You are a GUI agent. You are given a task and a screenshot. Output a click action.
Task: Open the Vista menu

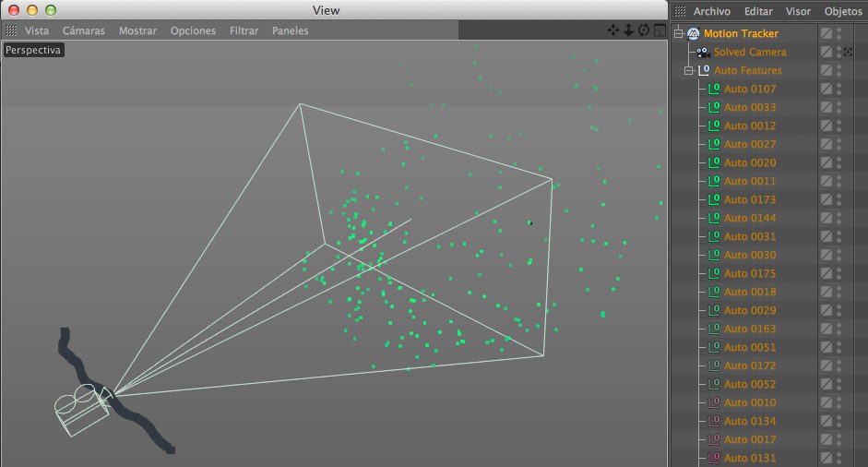(x=37, y=31)
